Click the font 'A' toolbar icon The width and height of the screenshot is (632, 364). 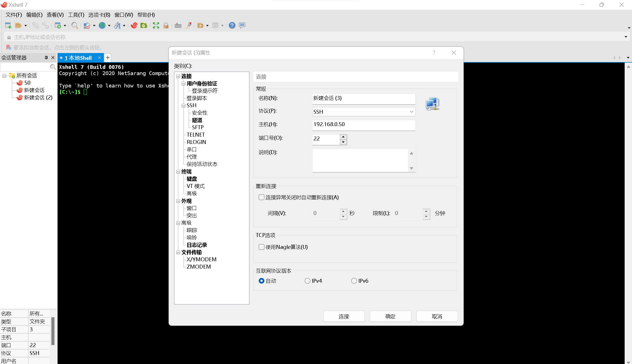click(x=117, y=25)
